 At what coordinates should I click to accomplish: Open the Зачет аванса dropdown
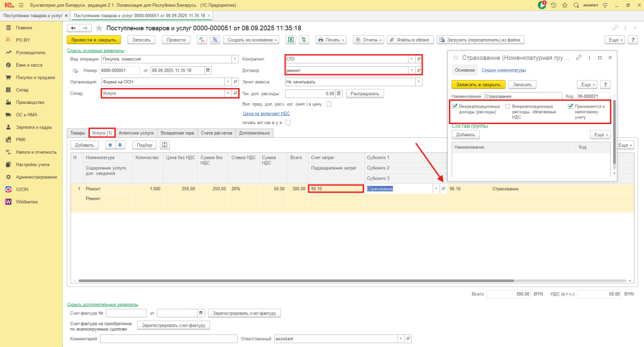coord(418,82)
